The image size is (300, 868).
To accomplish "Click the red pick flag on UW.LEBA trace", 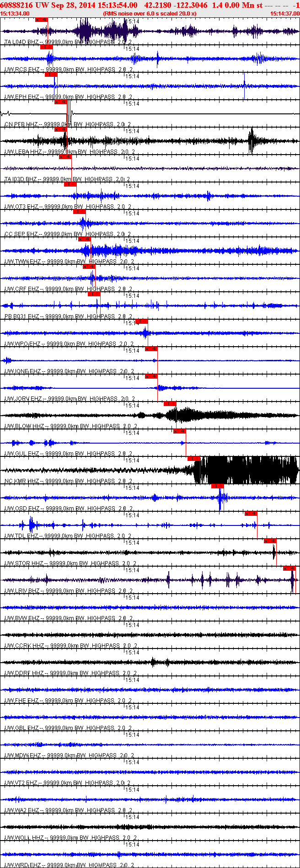I will click(60, 129).
